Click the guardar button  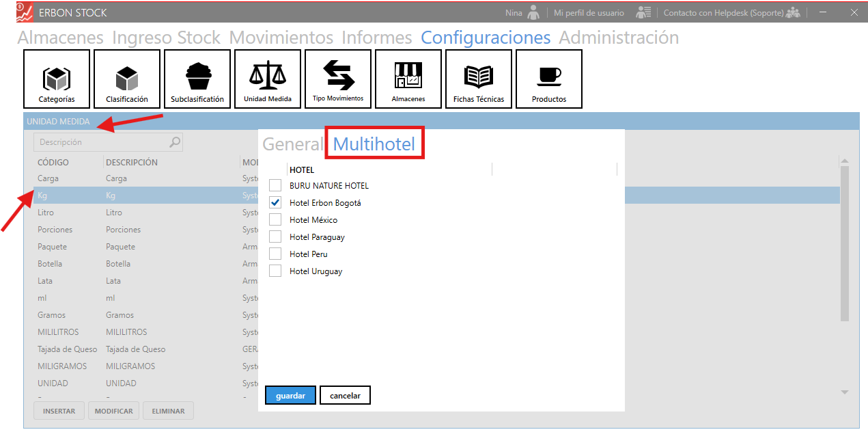coord(290,396)
